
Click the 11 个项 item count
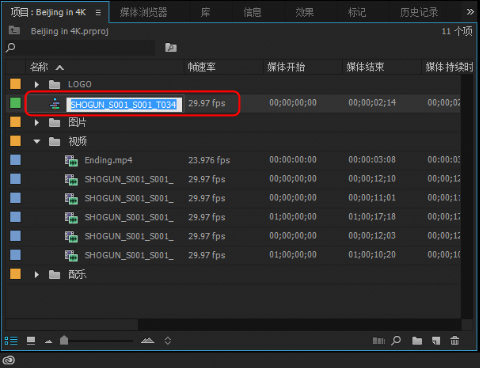[x=457, y=31]
